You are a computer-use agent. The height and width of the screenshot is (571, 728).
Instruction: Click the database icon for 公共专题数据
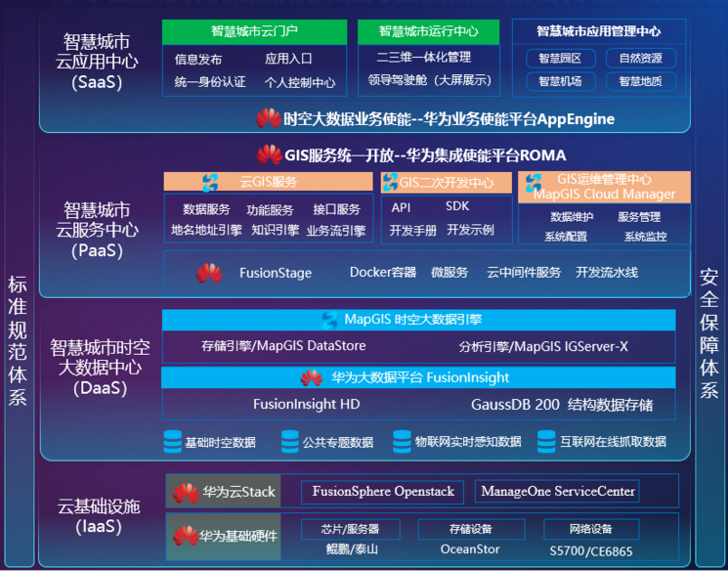(290, 441)
